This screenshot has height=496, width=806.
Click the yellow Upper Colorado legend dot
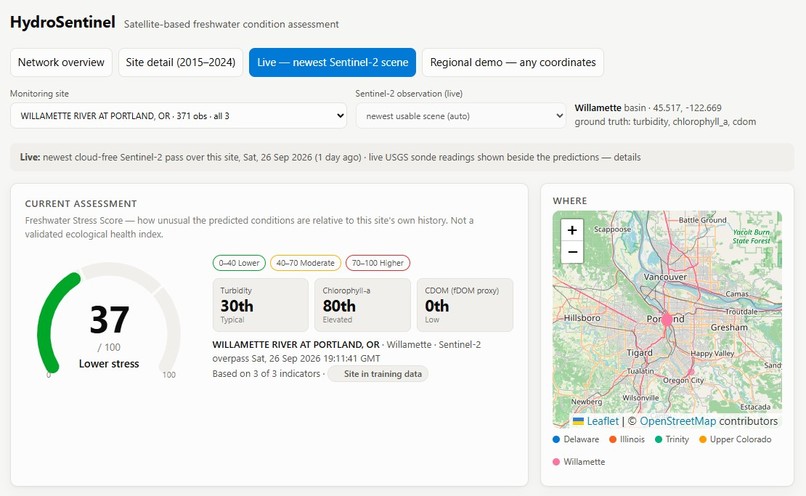703,439
